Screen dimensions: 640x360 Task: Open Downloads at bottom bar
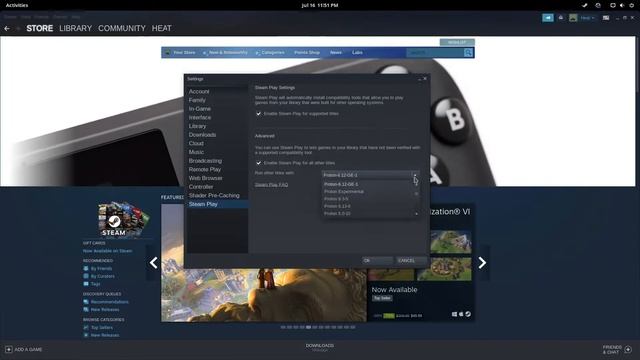[320, 347]
